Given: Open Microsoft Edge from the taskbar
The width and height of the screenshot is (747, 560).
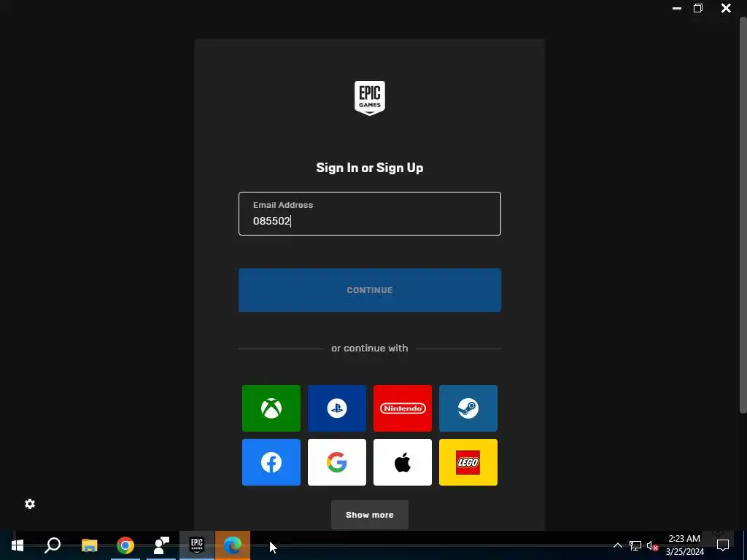Looking at the screenshot, I should pos(233,545).
